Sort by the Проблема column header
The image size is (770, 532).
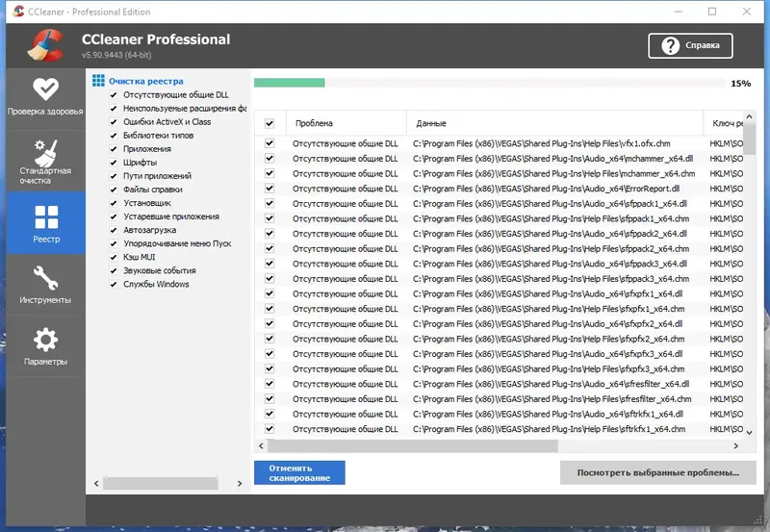click(314, 123)
